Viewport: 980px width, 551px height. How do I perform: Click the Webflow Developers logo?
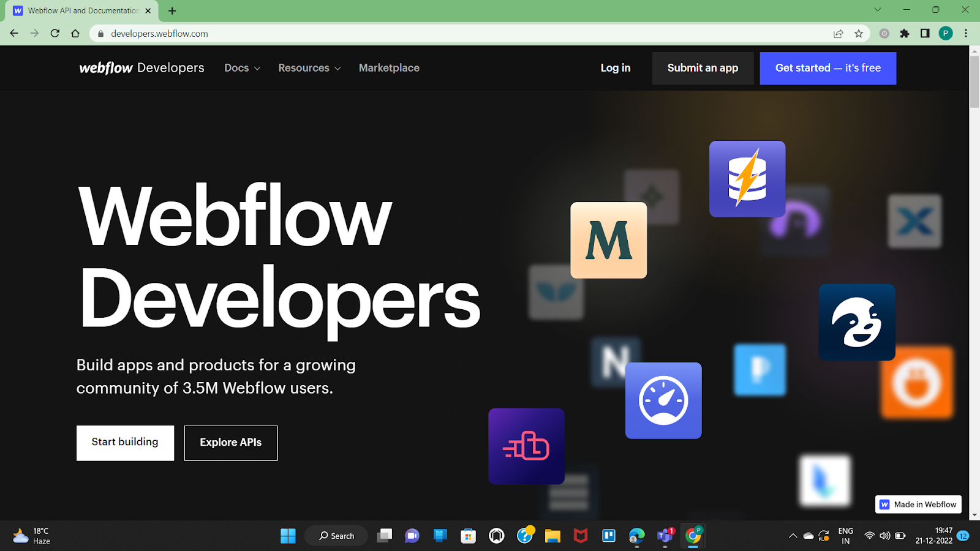pos(141,68)
